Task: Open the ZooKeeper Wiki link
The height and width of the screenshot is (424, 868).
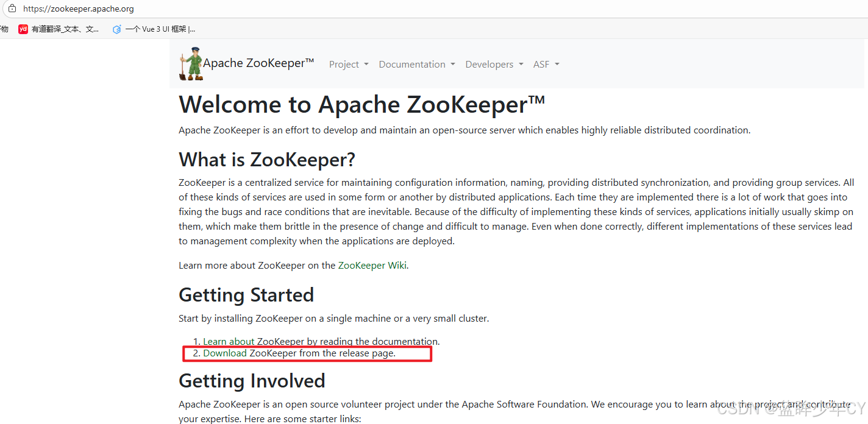Action: point(372,265)
